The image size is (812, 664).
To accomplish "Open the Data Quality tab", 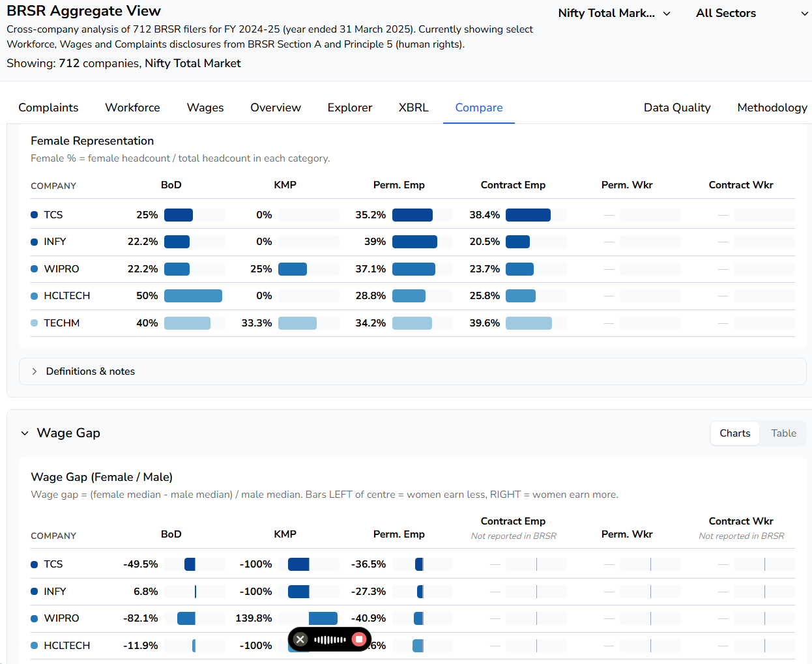I will pyautogui.click(x=677, y=108).
